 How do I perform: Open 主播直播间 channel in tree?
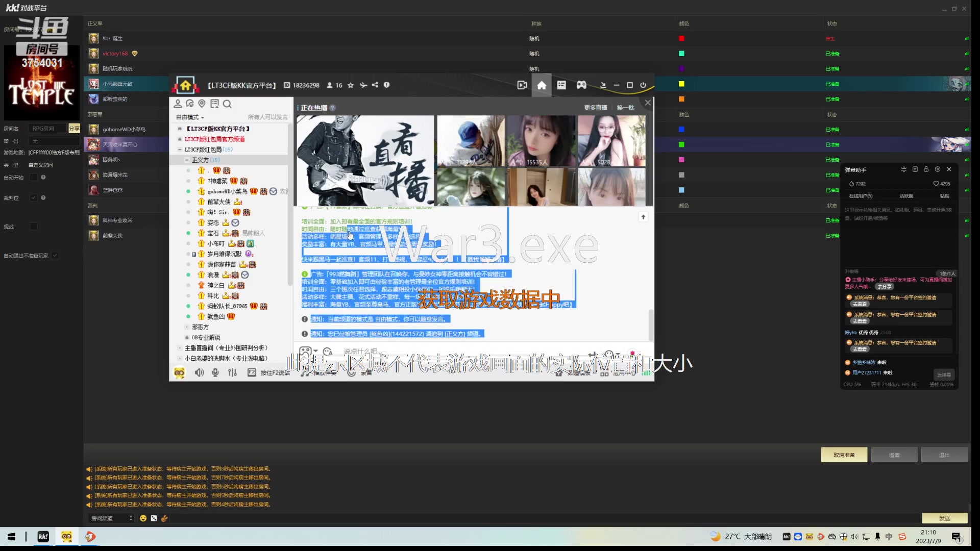tap(226, 348)
